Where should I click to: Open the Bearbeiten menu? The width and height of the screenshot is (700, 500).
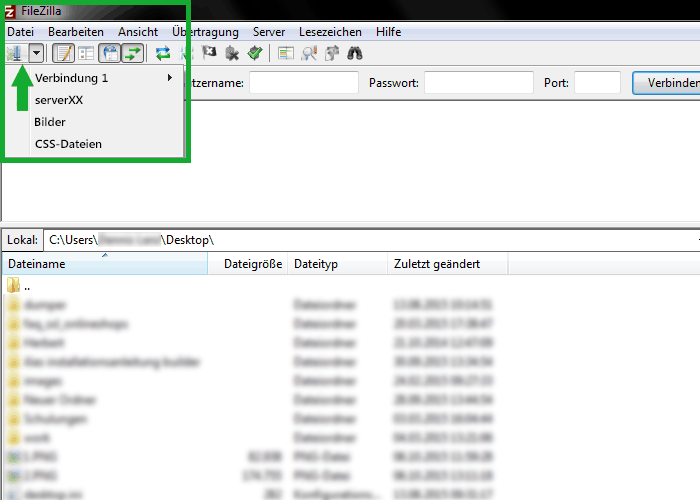pos(76,32)
